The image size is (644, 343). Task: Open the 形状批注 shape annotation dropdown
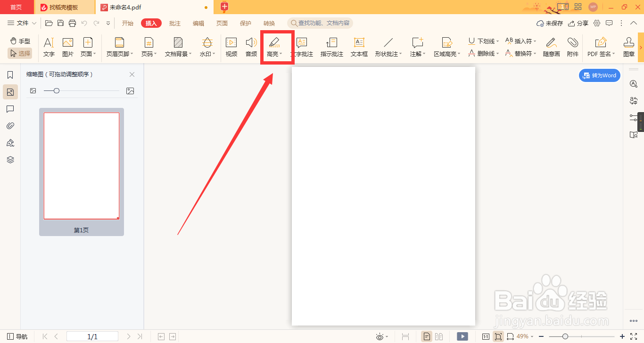388,48
